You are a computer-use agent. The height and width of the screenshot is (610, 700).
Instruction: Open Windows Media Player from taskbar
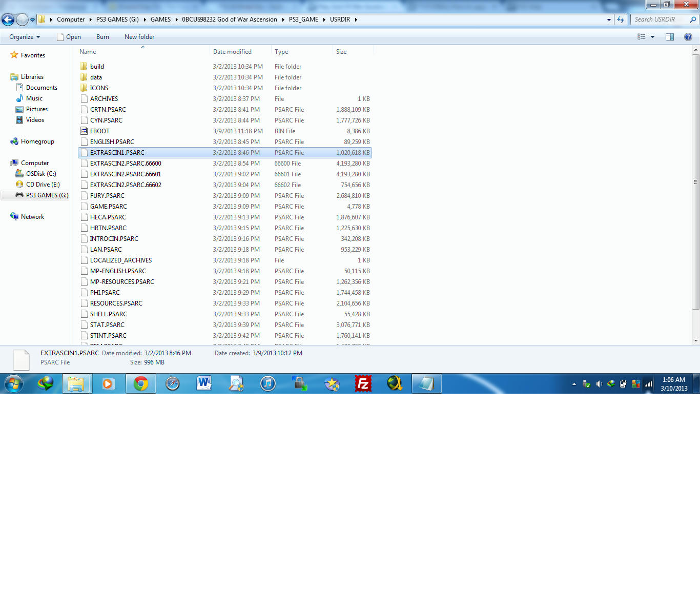coord(108,383)
